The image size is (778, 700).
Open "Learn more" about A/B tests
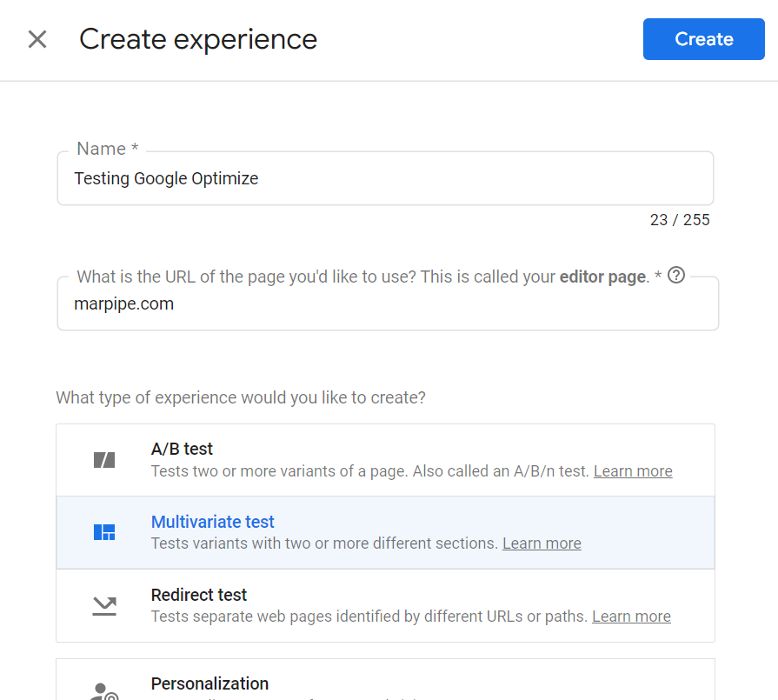633,470
